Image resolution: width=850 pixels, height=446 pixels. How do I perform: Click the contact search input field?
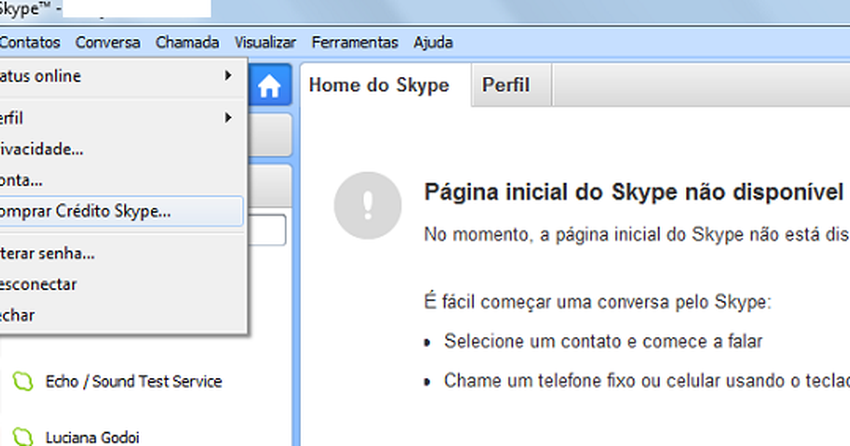click(267, 230)
